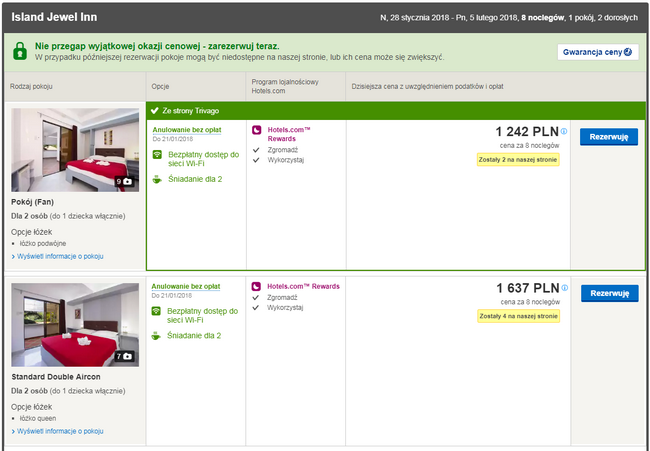Open the 9-photo gallery counter on Fan room

click(x=124, y=182)
